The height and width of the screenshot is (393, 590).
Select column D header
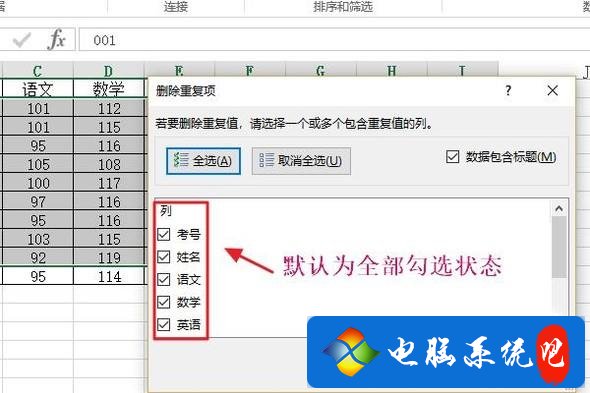pos(108,71)
